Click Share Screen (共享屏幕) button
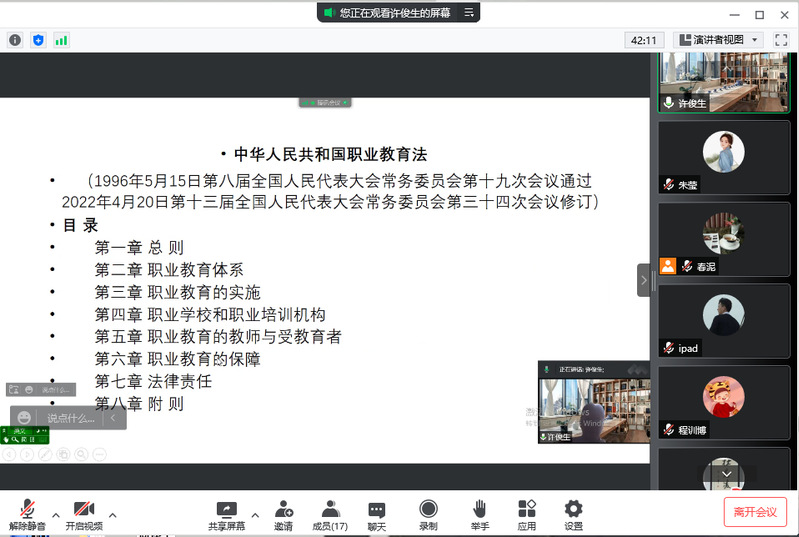This screenshot has width=799, height=537. click(x=226, y=515)
